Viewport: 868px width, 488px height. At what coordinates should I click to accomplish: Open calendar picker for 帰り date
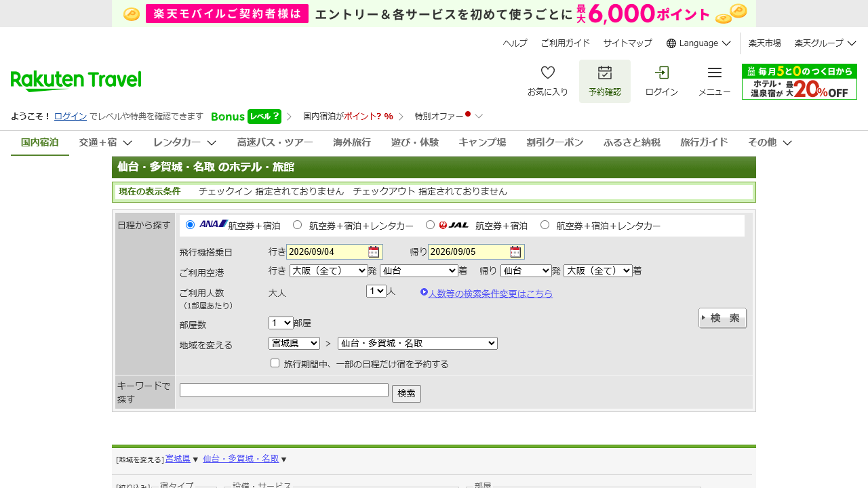pos(515,252)
